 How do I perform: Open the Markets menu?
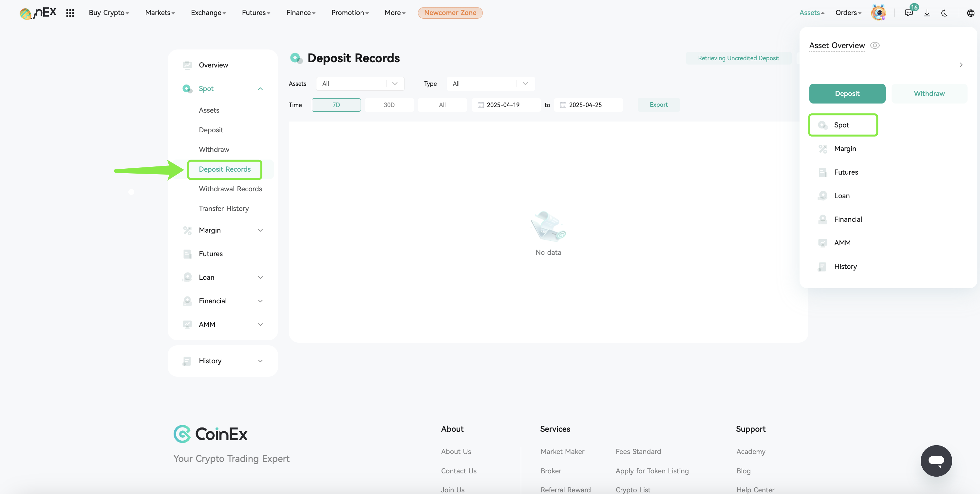pos(160,13)
